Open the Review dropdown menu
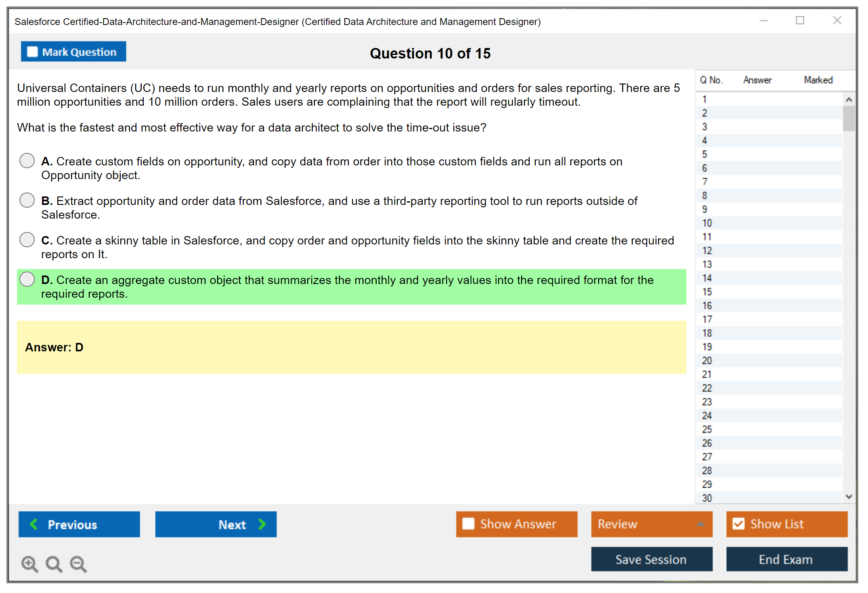Screen dimensions: 868x593 click(700, 524)
